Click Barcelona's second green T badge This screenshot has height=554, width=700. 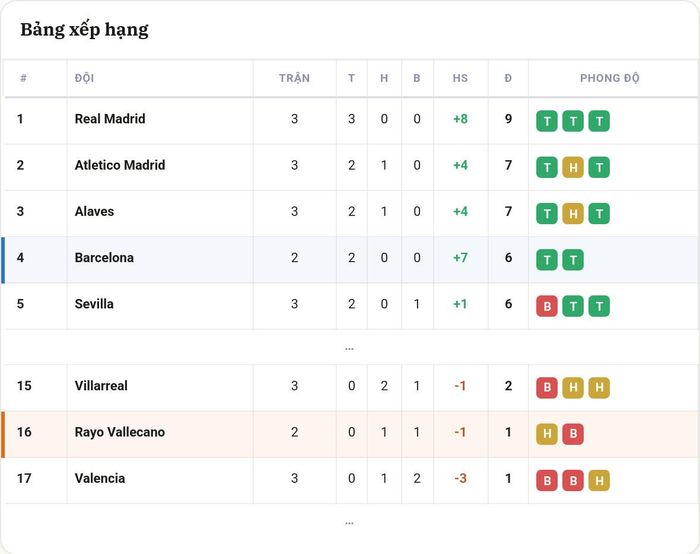[x=573, y=260]
